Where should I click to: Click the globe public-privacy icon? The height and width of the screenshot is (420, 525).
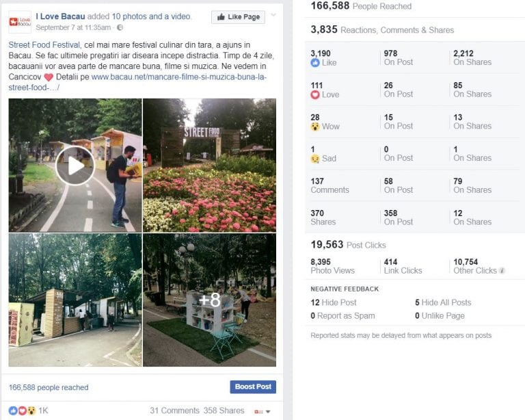point(120,27)
